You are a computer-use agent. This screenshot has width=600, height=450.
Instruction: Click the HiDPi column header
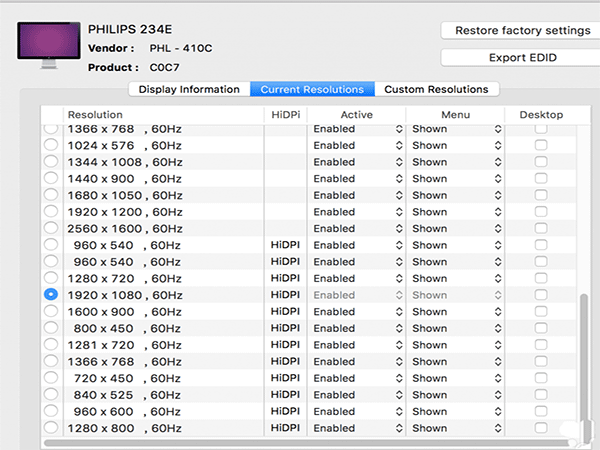(x=284, y=115)
